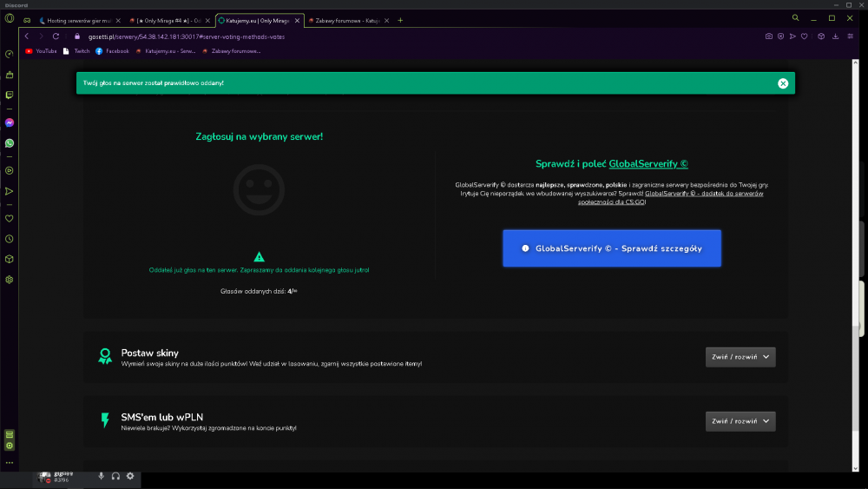Screen dimensions: 868x489
Task: Open Twitch in the browser sidebar
Action: click(x=10, y=96)
